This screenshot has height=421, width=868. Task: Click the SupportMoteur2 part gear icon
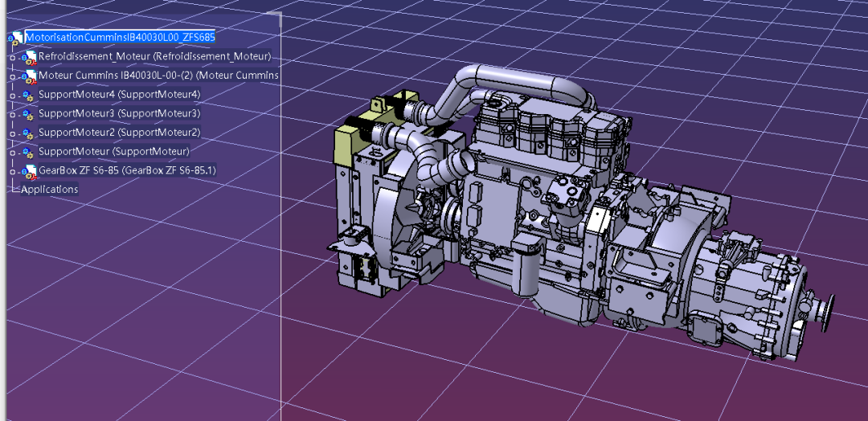point(27,133)
